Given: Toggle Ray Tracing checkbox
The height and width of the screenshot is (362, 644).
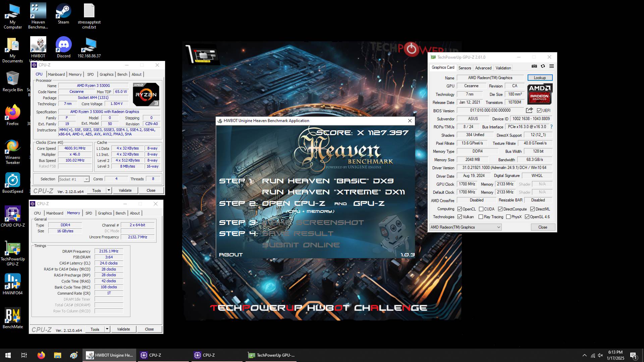Looking at the screenshot, I should pyautogui.click(x=481, y=217).
